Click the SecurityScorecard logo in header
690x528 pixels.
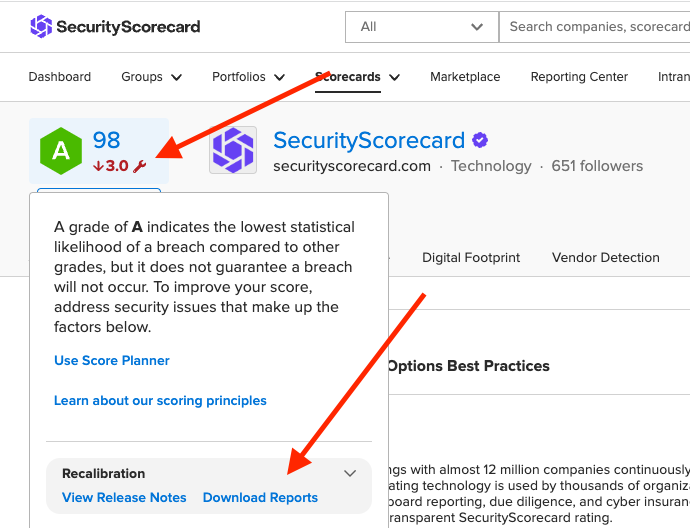click(115, 26)
